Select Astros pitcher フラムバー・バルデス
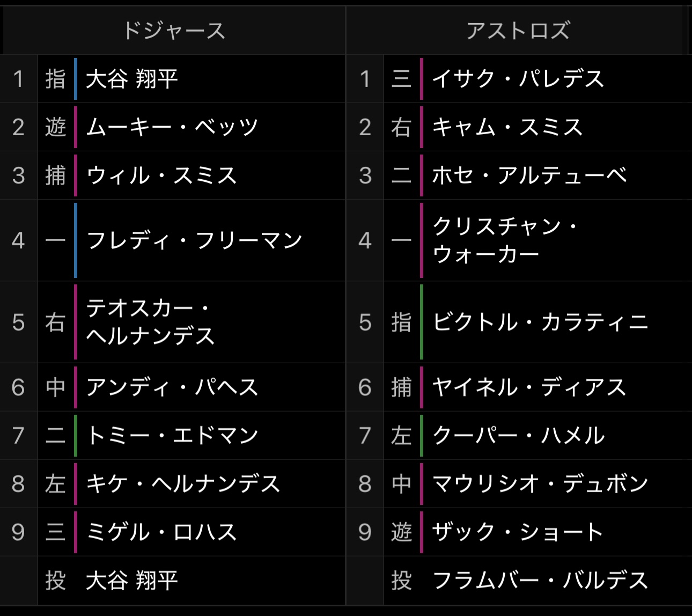Viewport: 692px width, 616px height. 519,581
